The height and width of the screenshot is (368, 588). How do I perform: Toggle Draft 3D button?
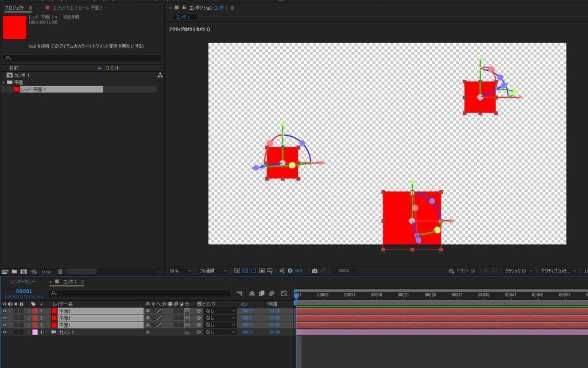462,271
